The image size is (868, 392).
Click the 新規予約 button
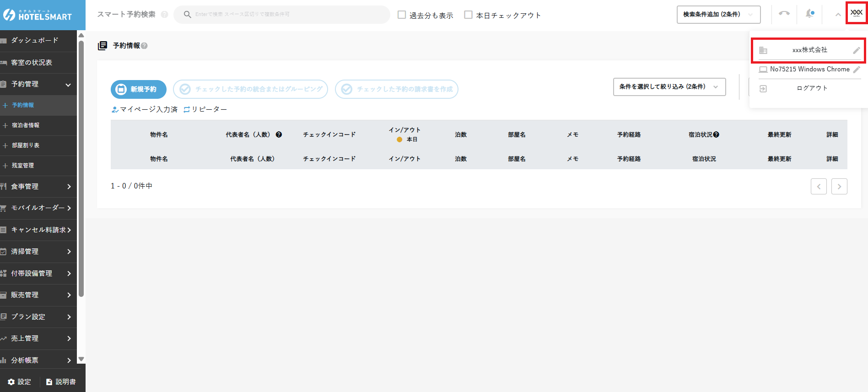[138, 89]
